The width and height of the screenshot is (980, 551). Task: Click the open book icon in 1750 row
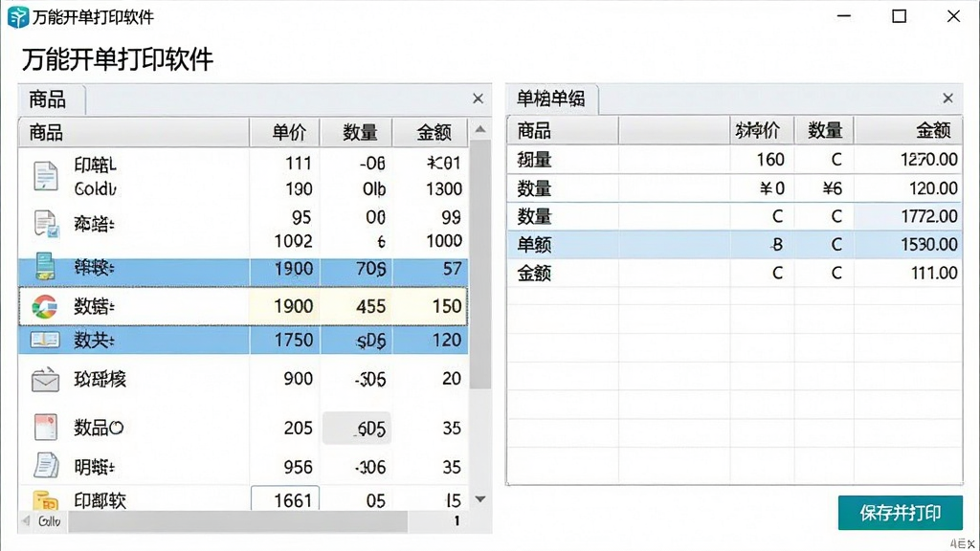click(x=45, y=340)
